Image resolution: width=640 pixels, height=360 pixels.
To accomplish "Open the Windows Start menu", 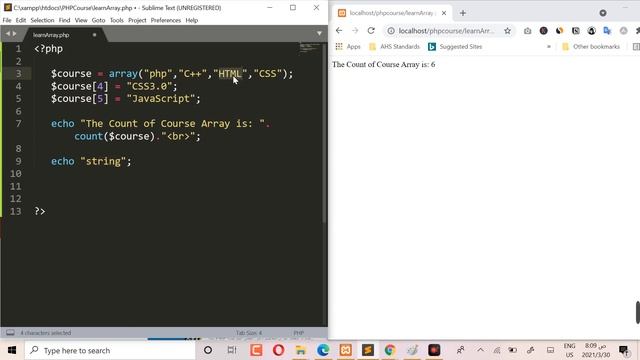I will (x=11, y=350).
